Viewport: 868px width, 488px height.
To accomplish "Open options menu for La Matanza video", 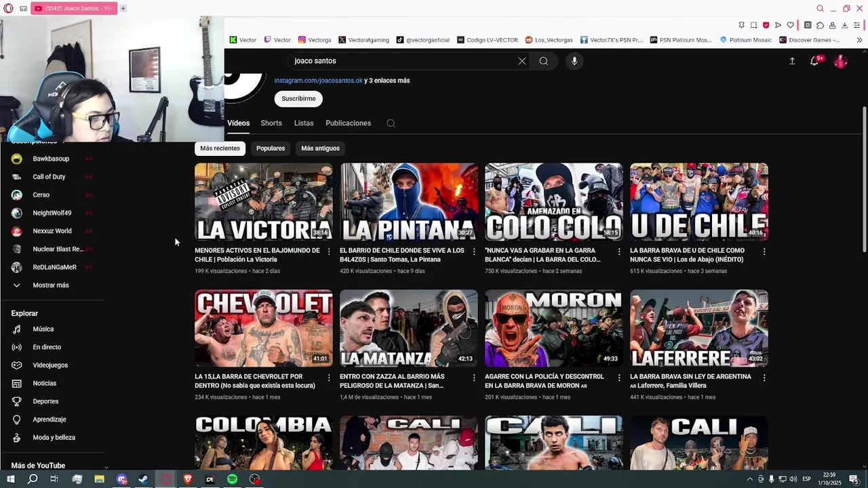I will pos(474,378).
